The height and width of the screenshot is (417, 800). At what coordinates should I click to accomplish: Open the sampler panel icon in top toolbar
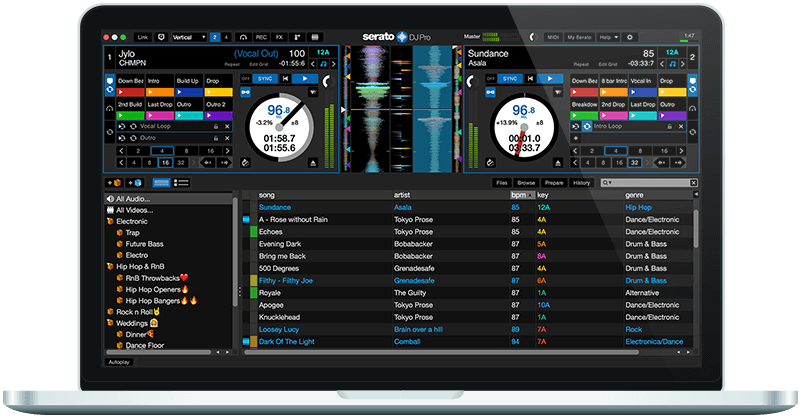point(296,37)
